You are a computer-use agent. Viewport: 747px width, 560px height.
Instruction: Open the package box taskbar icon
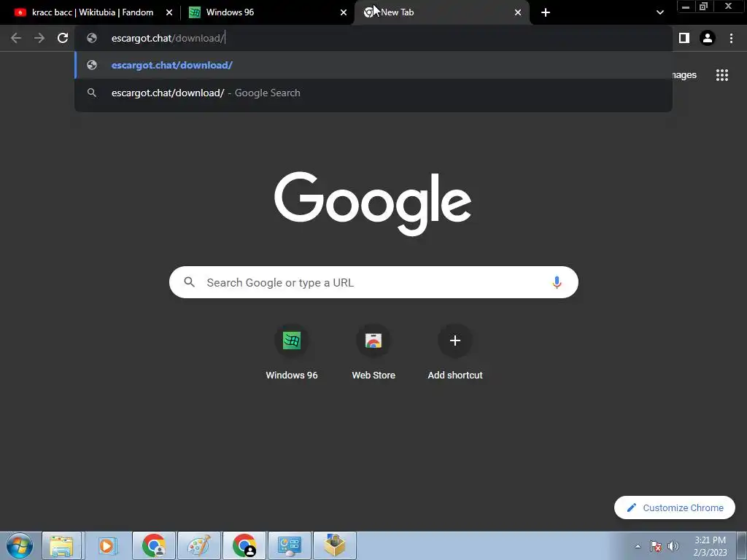click(335, 545)
